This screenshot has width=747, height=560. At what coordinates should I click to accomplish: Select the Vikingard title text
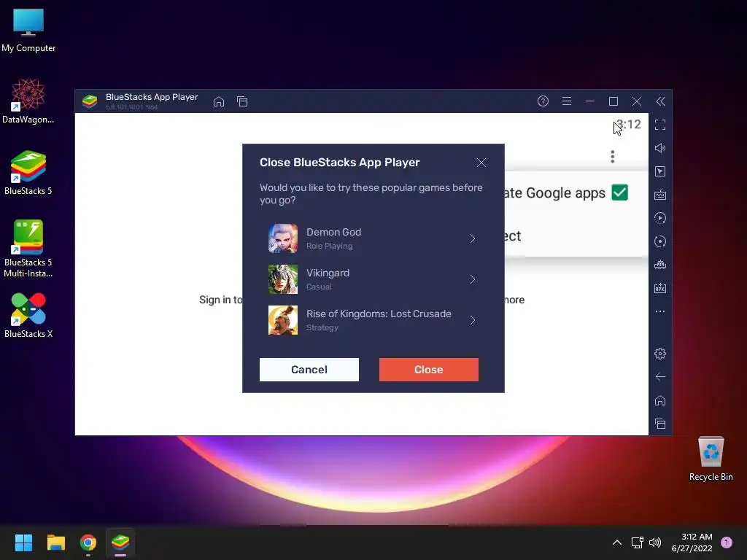point(328,273)
